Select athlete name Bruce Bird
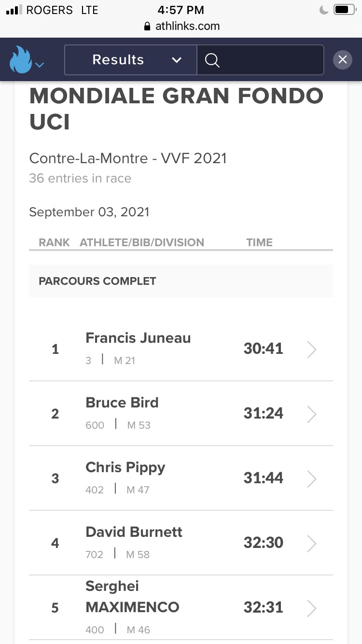Screen dimensions: 362x644 pos(122,403)
